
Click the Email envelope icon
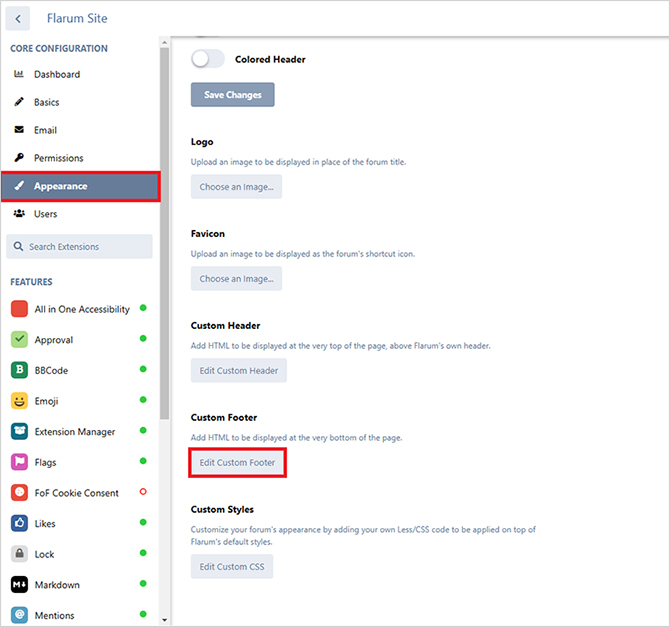click(19, 130)
